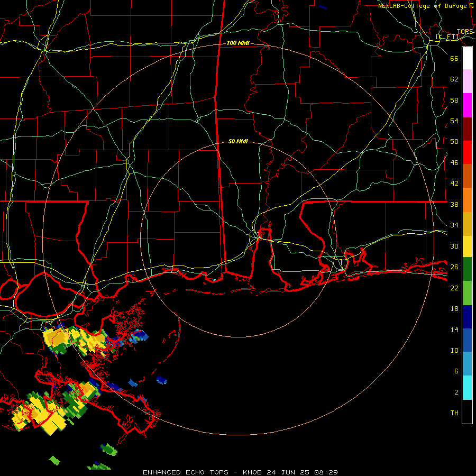Image resolution: width=476 pixels, height=476 pixels.
Task: Click the 50 NMI range ring label
Action: [238, 141]
